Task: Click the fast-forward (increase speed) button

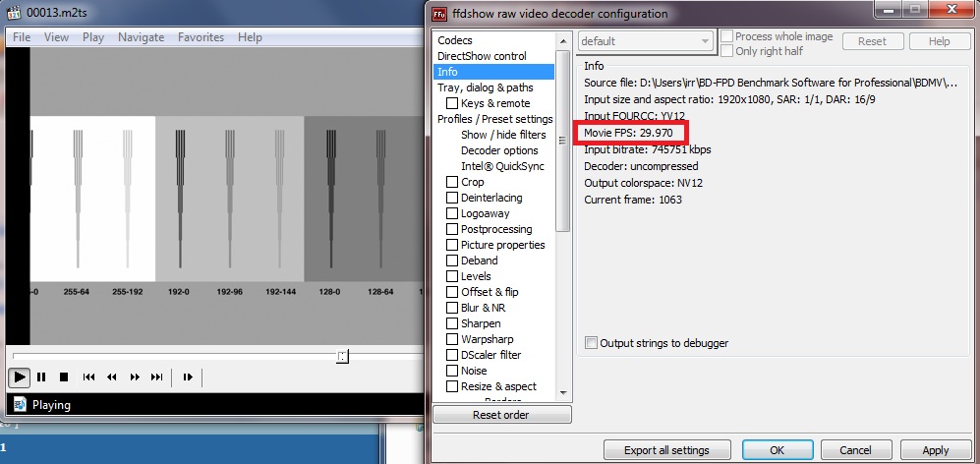Action: [135, 377]
